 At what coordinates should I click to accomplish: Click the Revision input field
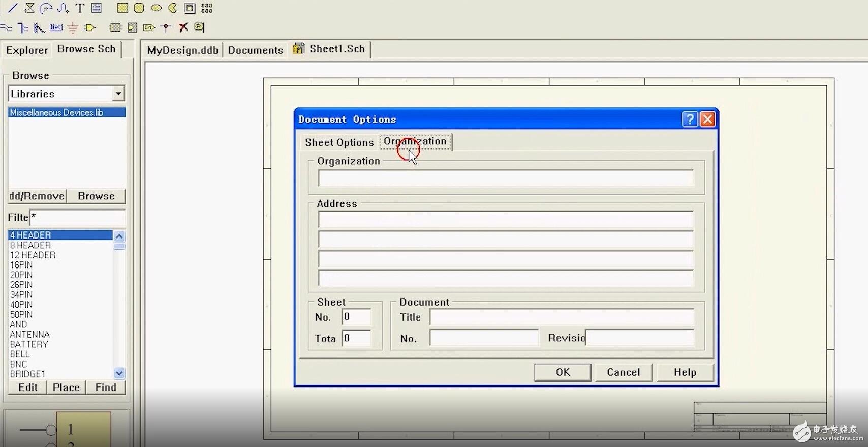(x=640, y=338)
